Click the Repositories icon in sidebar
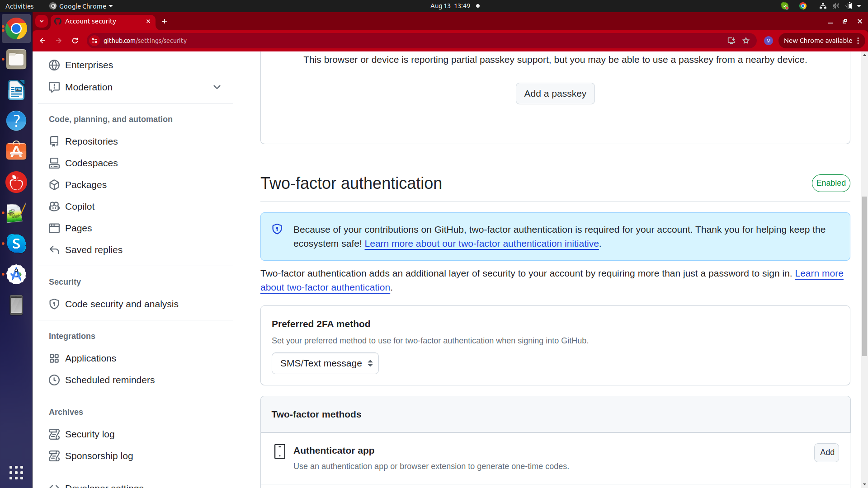868x488 pixels. pyautogui.click(x=54, y=141)
